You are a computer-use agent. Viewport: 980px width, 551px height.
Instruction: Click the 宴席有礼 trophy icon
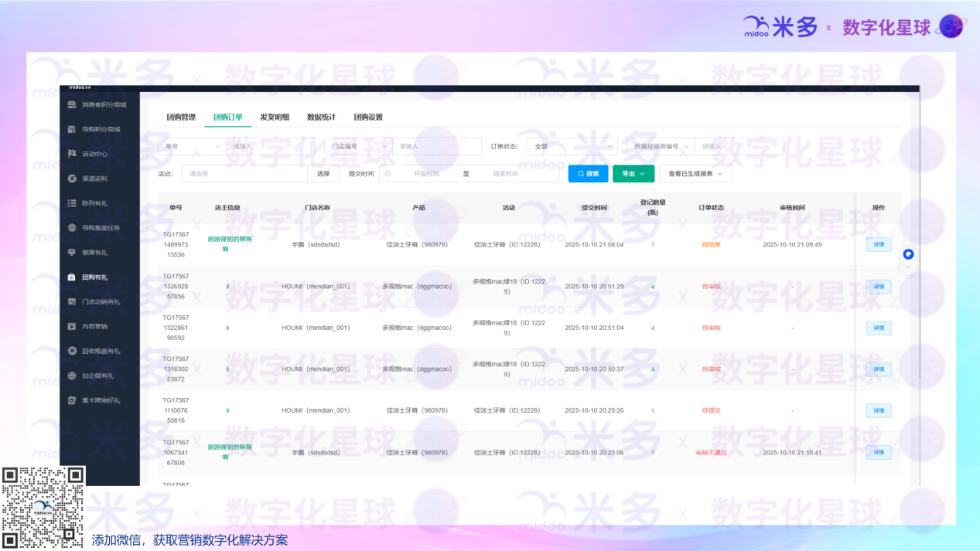(72, 253)
